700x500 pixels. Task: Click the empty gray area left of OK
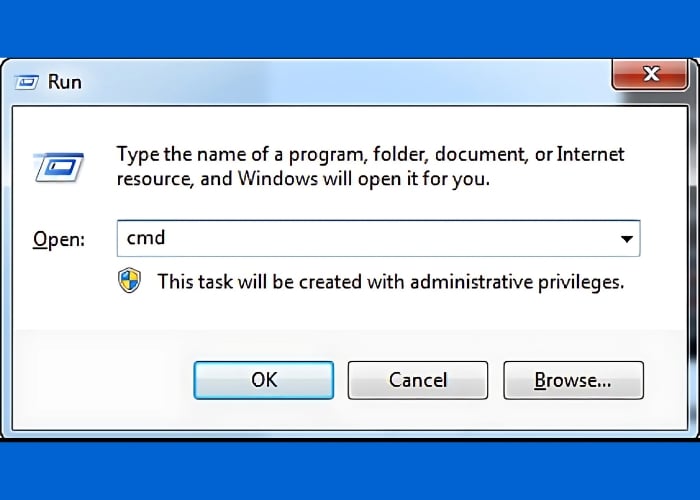100,380
